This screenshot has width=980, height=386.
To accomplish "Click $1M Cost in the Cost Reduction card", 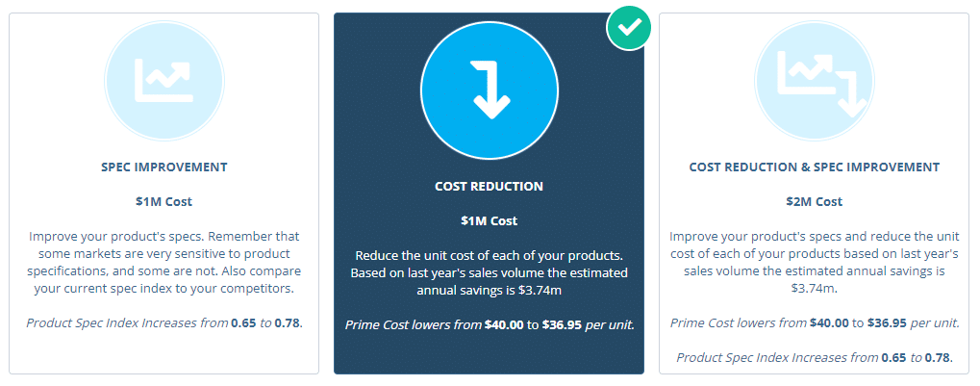I will click(x=490, y=220).
